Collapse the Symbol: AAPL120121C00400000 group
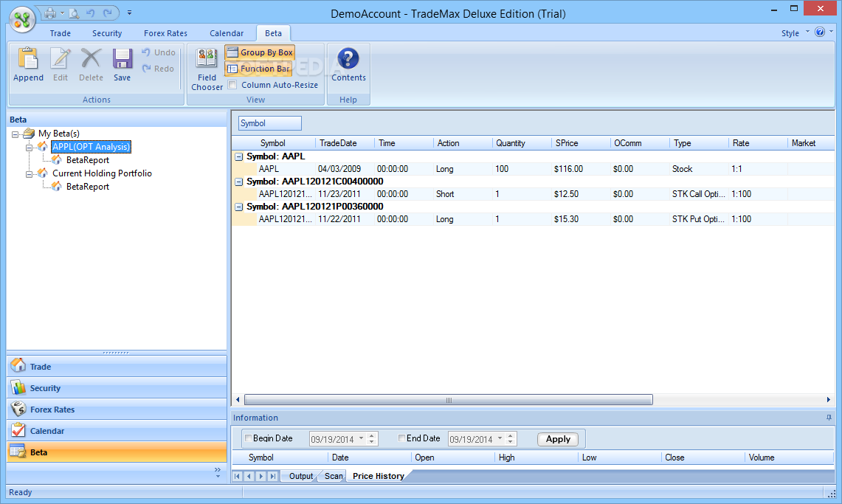This screenshot has height=504, width=842. (239, 182)
